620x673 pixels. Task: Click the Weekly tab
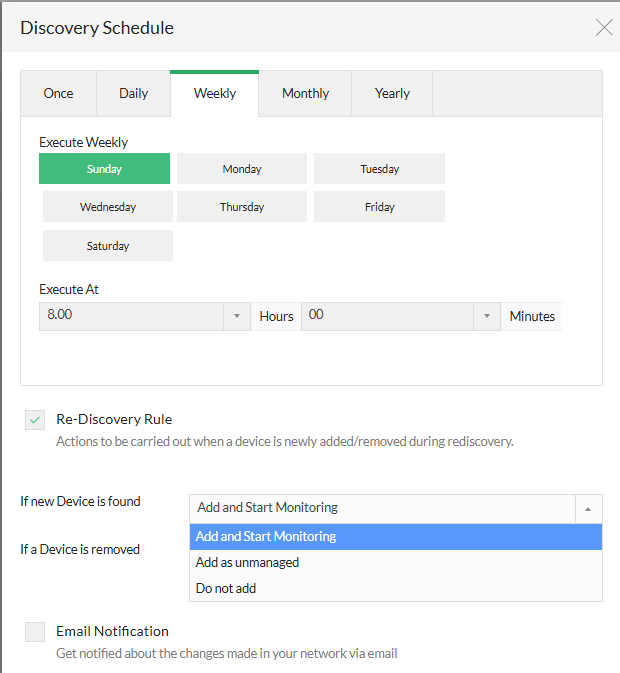[x=215, y=93]
